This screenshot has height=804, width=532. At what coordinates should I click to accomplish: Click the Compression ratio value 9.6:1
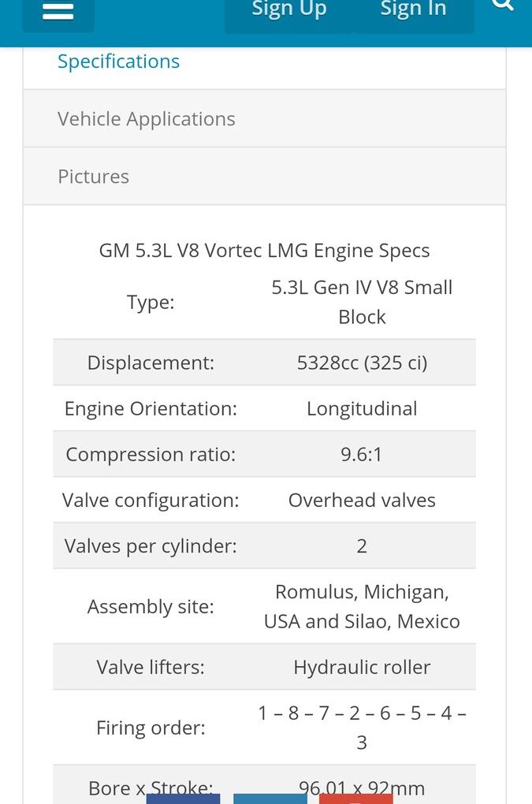pyautogui.click(x=362, y=454)
